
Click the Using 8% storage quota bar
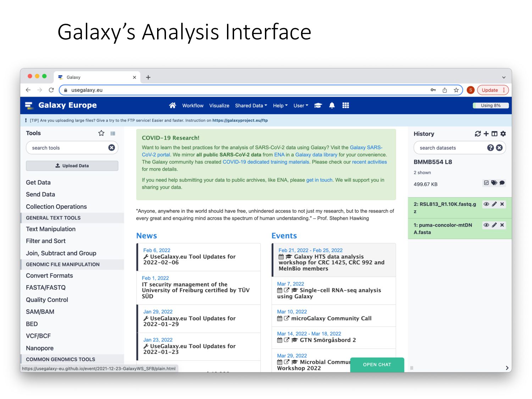(x=491, y=105)
